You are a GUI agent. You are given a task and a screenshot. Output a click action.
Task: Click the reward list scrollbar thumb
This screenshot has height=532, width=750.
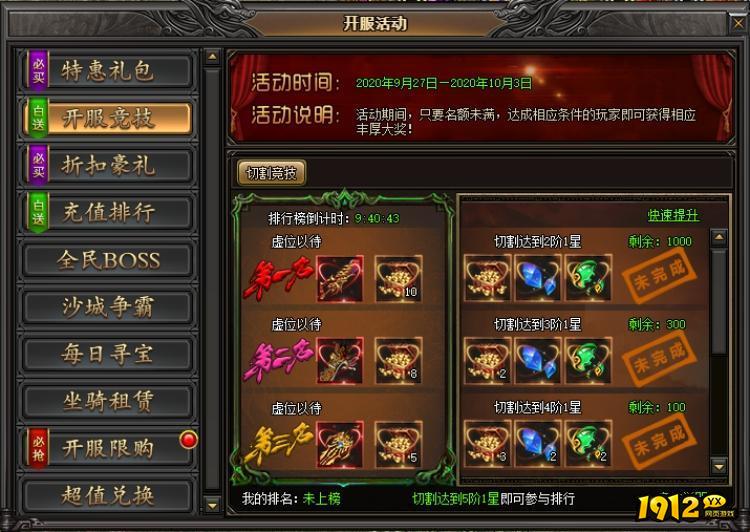[x=718, y=301]
